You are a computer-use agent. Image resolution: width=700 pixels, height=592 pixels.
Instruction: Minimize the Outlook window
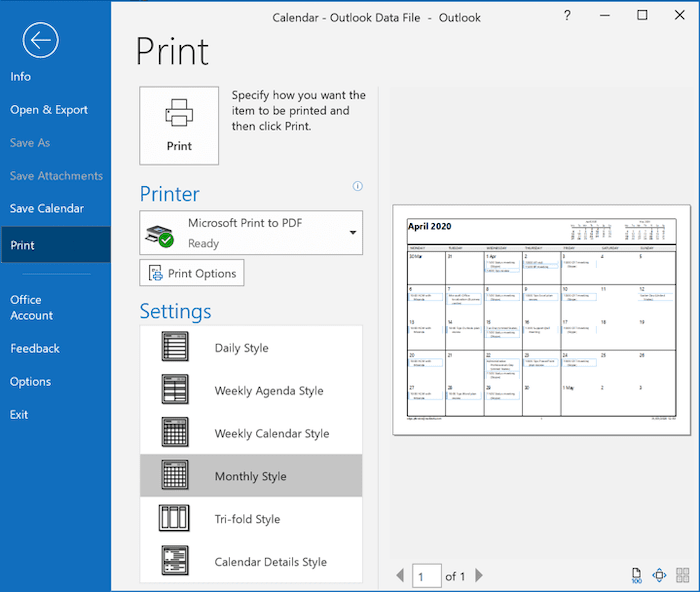[x=605, y=16]
